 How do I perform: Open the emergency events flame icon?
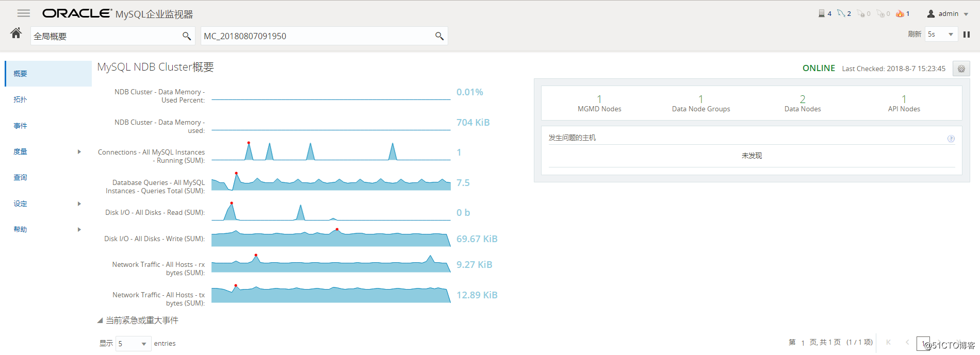(x=900, y=13)
